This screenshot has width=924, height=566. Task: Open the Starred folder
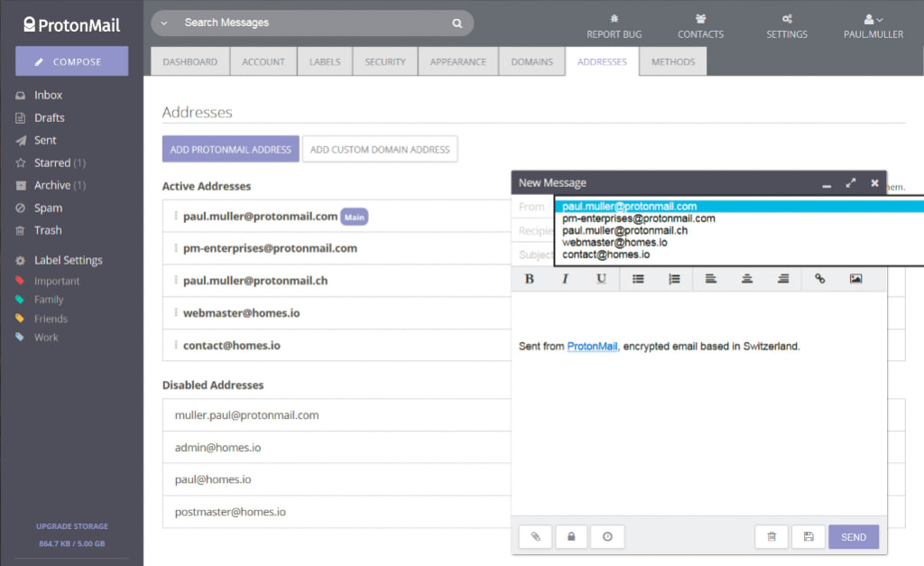point(51,162)
